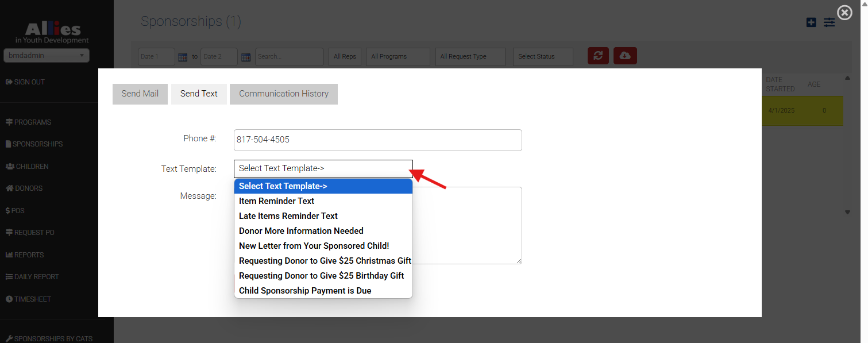This screenshot has width=868, height=343.
Task: Open Sponsorships by Cats in sidebar
Action: coord(49,339)
